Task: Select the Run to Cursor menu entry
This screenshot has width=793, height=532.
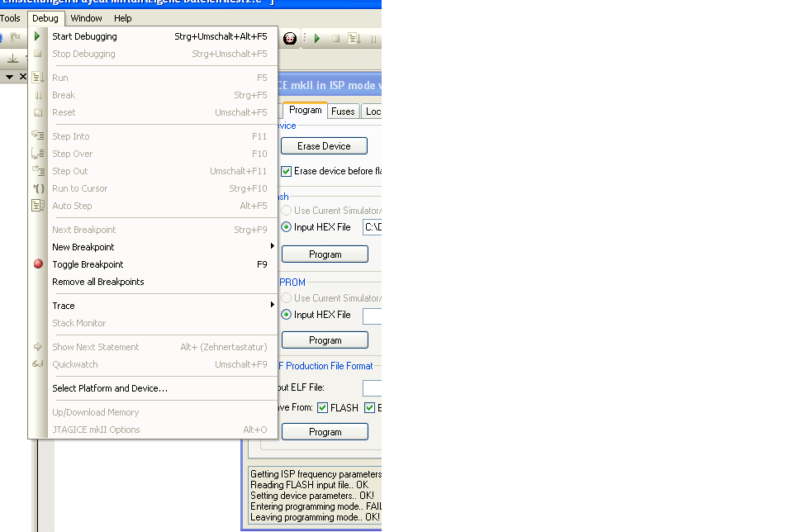Action: 153,188
